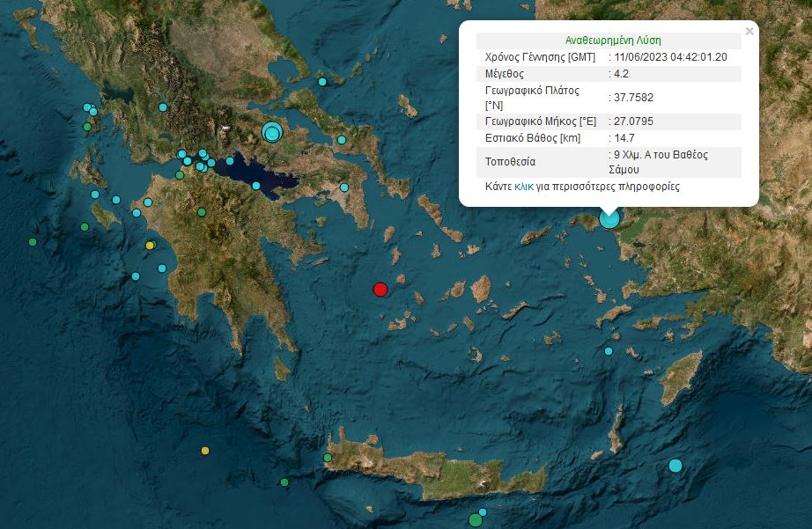Click the small cyan marker in the Dodecanese
The width and height of the screenshot is (812, 529).
[x=609, y=351]
